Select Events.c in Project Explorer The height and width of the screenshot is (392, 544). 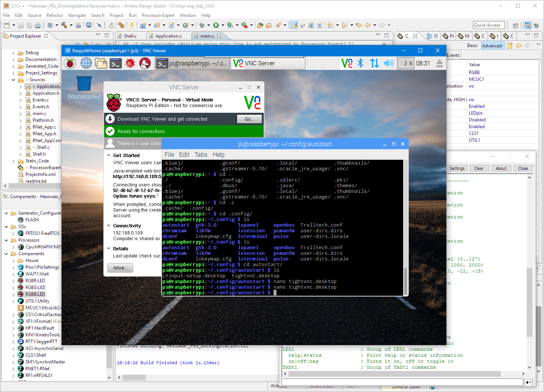40,100
